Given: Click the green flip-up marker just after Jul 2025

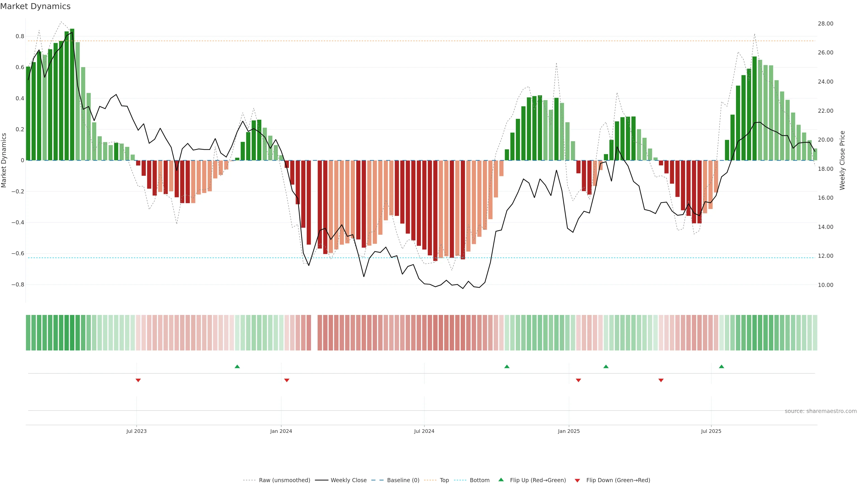Looking at the screenshot, I should pyautogui.click(x=722, y=366).
